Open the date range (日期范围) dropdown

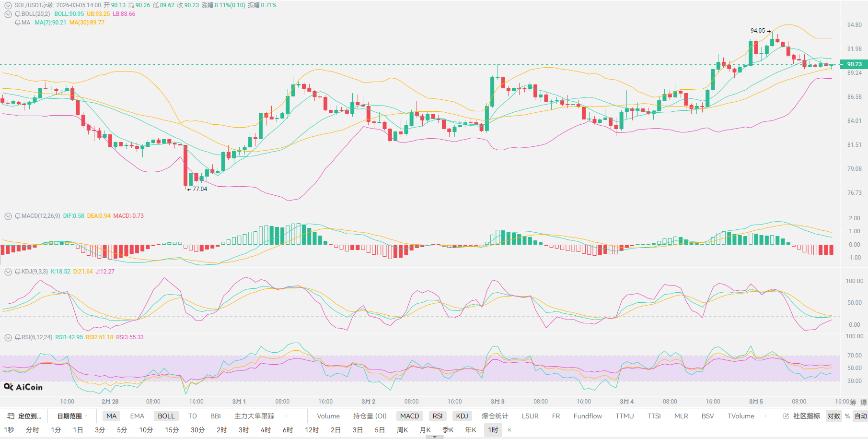point(72,416)
